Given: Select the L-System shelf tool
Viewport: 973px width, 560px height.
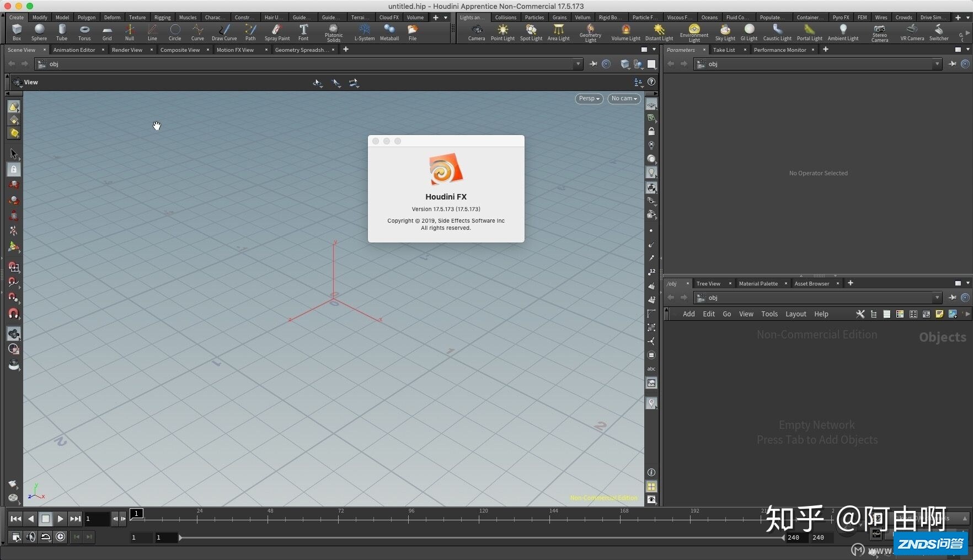Looking at the screenshot, I should click(x=364, y=32).
